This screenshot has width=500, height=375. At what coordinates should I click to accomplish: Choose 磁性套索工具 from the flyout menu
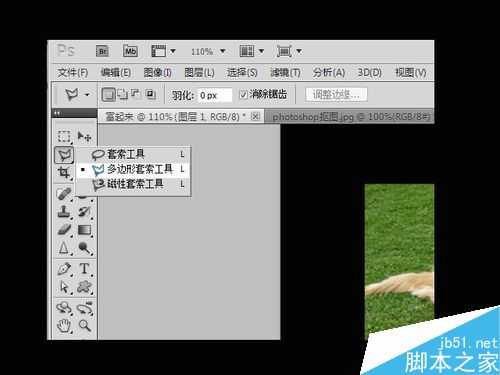coord(134,184)
